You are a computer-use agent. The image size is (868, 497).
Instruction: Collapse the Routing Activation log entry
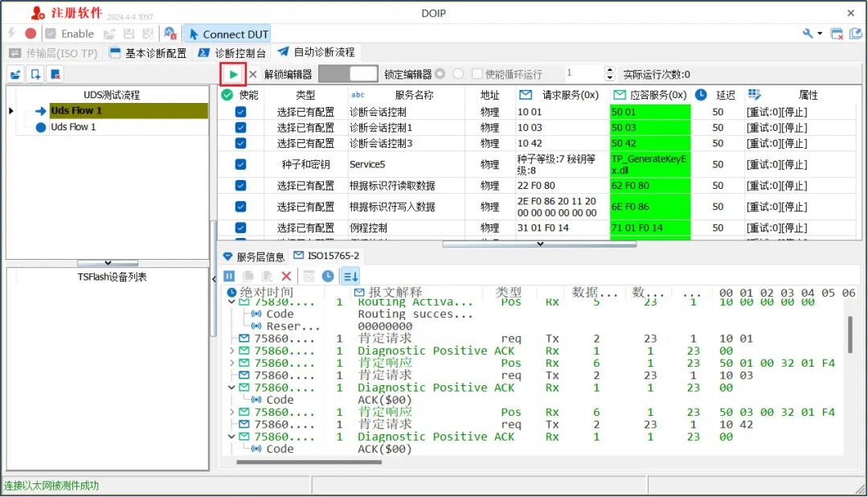pos(231,303)
